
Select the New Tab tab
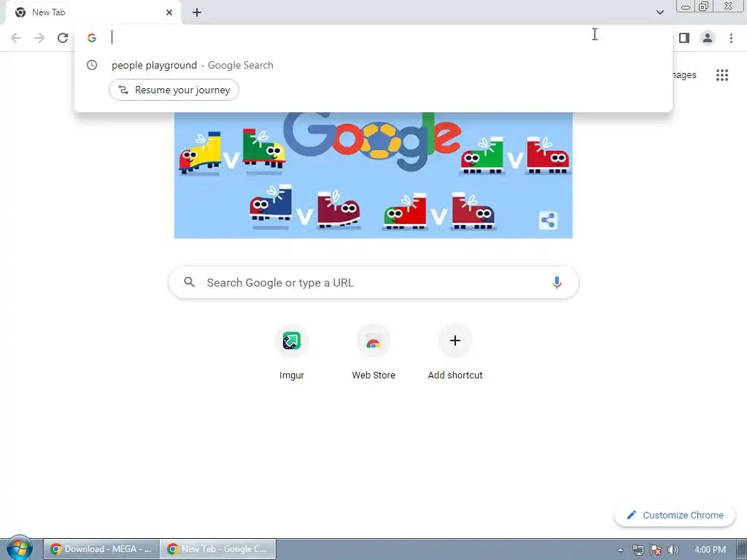click(x=93, y=12)
